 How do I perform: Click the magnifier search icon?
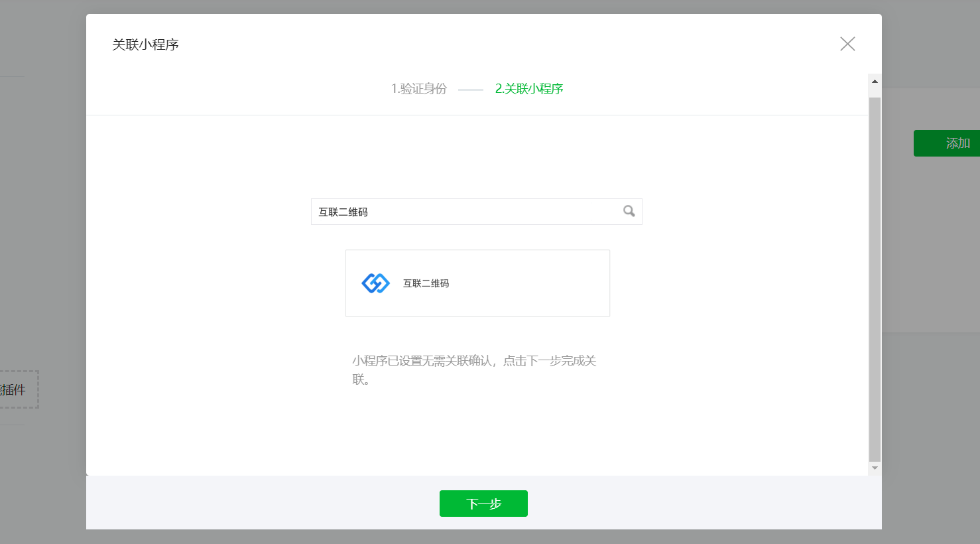[629, 211]
